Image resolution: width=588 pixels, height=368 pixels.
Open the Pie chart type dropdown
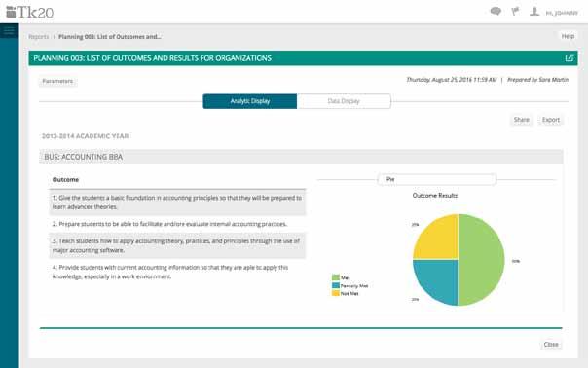[437, 179]
